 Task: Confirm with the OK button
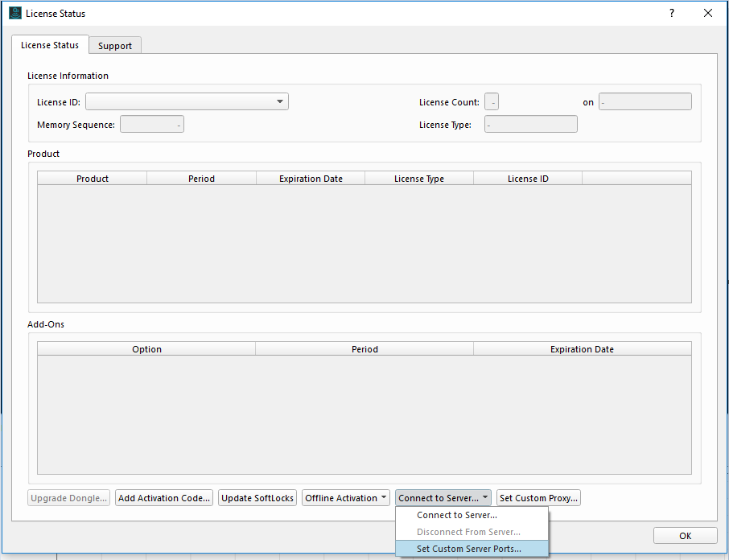click(685, 536)
